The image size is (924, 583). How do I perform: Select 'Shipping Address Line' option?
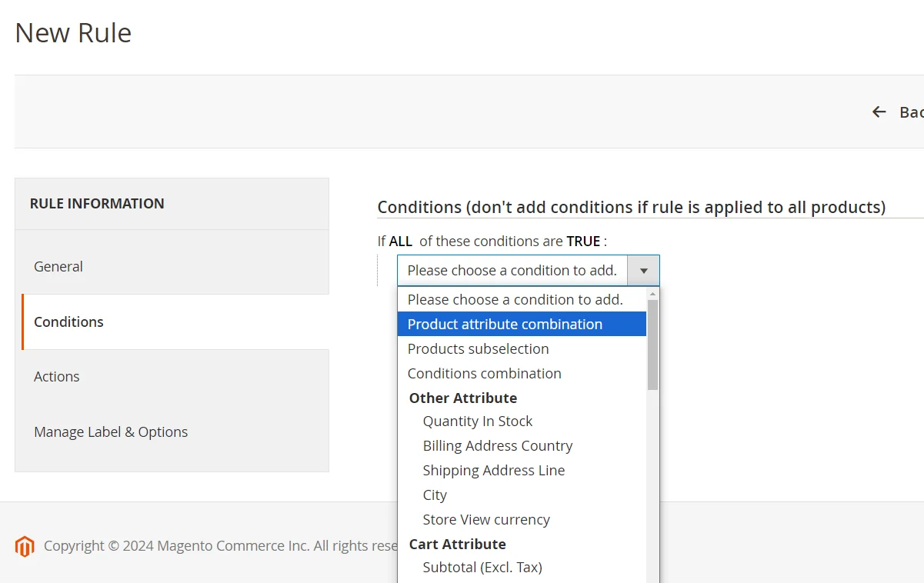click(x=493, y=471)
